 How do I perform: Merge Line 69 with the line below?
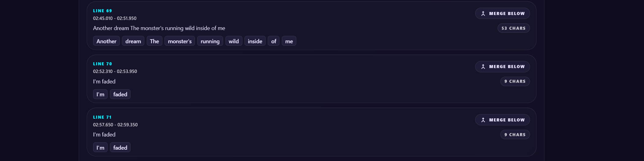coord(502,13)
